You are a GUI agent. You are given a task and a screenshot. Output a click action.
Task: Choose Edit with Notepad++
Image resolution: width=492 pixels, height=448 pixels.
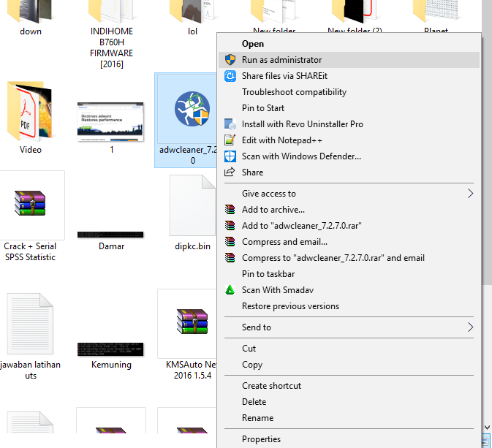click(349, 140)
